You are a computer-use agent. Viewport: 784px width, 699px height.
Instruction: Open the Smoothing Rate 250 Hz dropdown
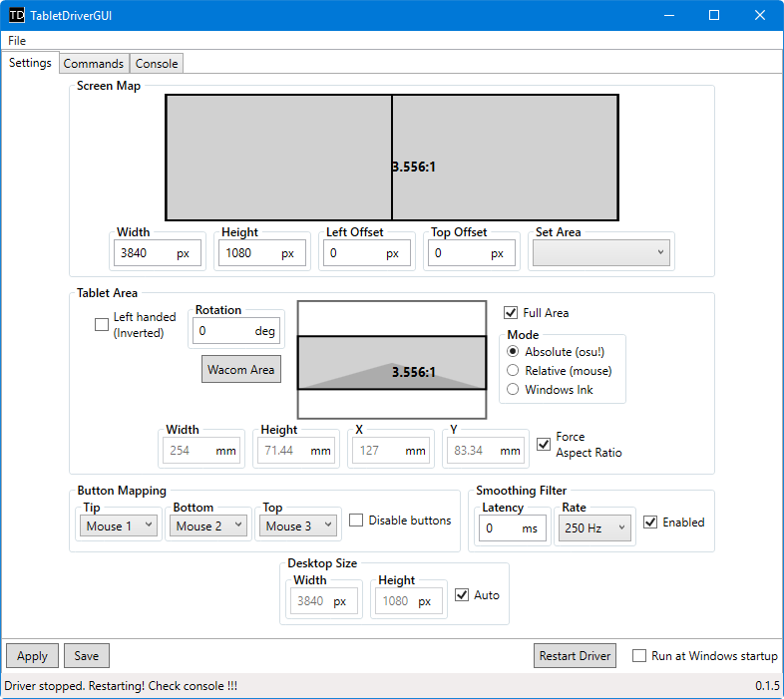[594, 528]
